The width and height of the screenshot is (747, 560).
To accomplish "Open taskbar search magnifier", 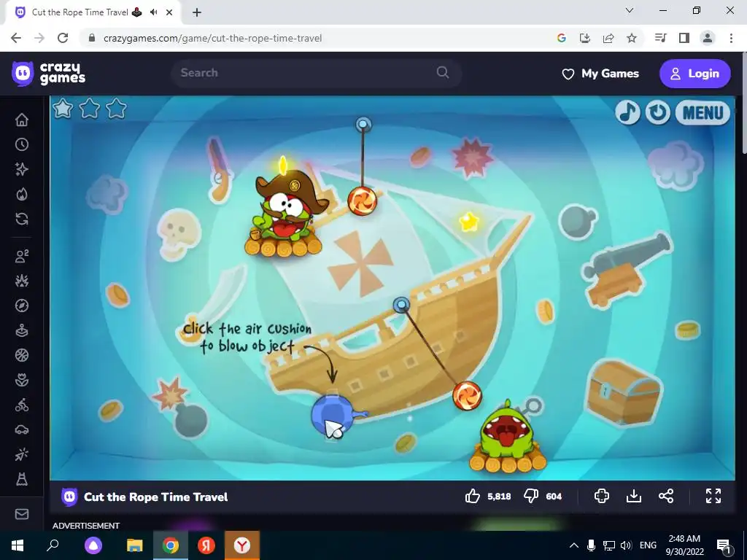I will click(53, 545).
